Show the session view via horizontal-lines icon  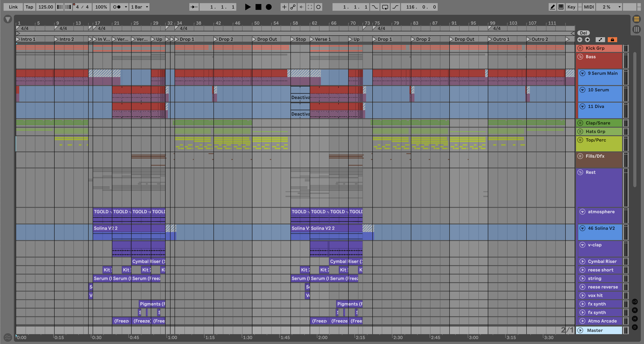pyautogui.click(x=636, y=19)
